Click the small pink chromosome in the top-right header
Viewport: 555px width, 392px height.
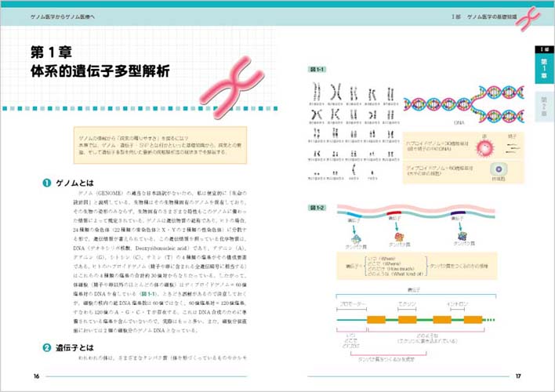pyautogui.click(x=535, y=16)
